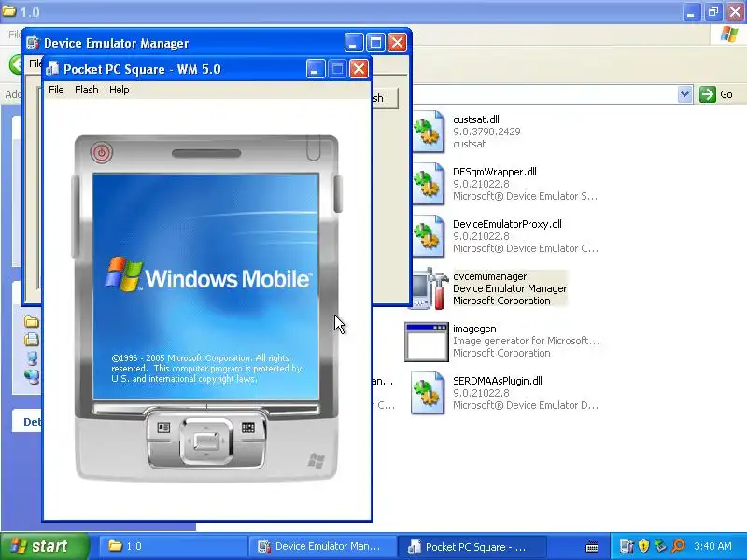The image size is (747, 560).
Task: Select dvcemumanager application icon
Action: (429, 288)
